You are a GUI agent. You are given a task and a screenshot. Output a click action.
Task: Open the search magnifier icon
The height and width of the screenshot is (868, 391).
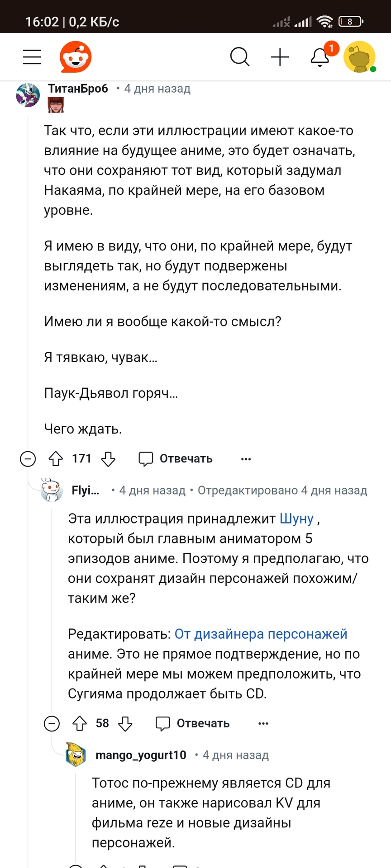pyautogui.click(x=239, y=57)
